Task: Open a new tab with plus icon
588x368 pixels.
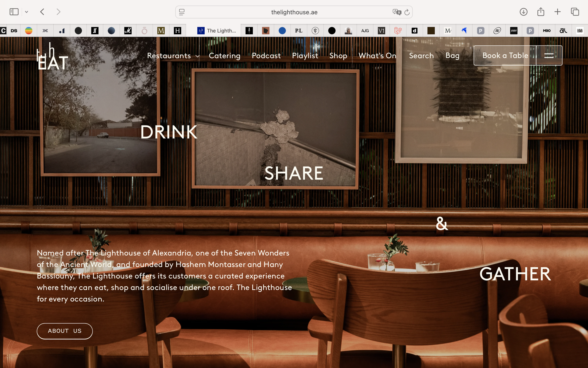Action: (x=558, y=12)
